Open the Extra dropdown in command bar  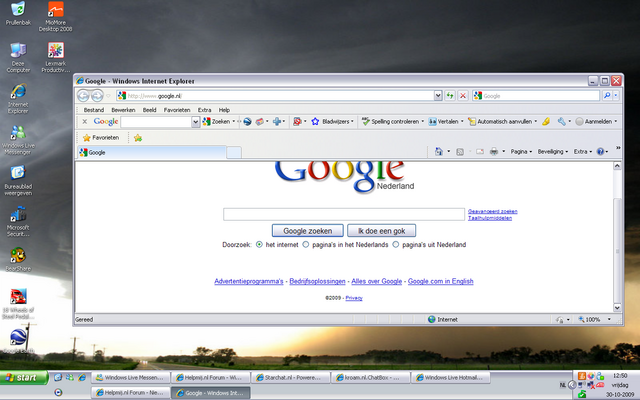click(x=583, y=152)
